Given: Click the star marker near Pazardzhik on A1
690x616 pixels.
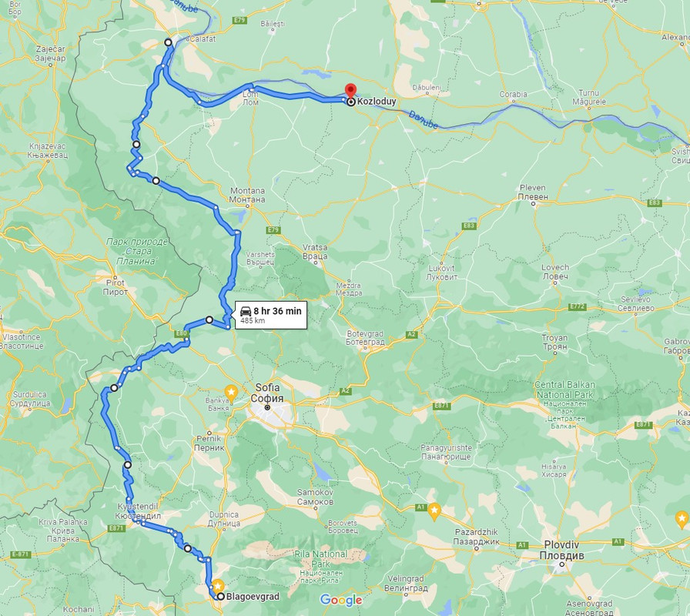Looking at the screenshot, I should click(434, 511).
